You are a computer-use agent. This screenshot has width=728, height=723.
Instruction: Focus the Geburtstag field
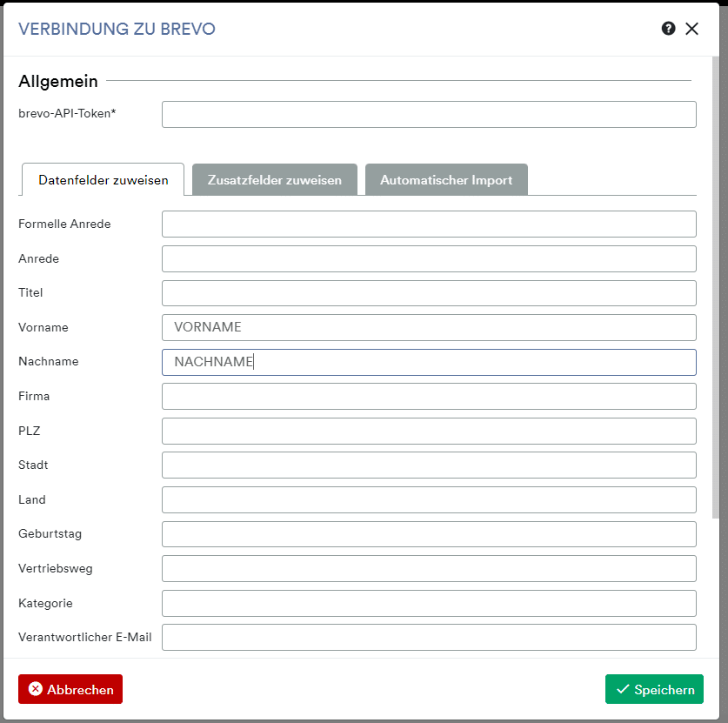click(429, 534)
